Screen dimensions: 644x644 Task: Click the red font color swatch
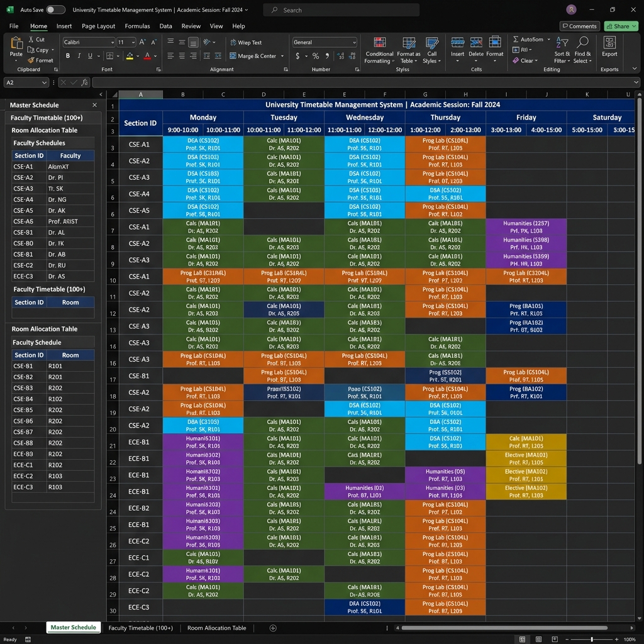(x=147, y=56)
